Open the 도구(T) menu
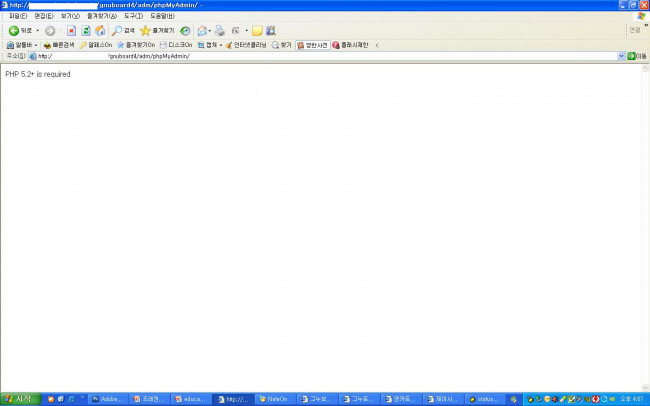 coord(133,16)
